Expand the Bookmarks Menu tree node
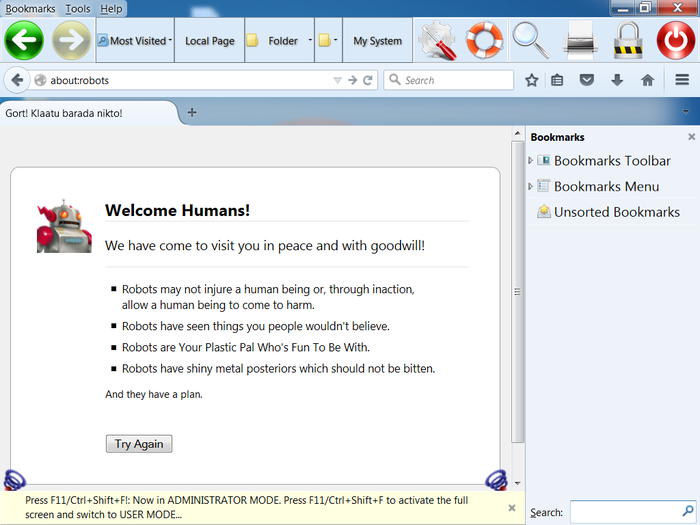Screen dimensions: 700x525 point(530,186)
